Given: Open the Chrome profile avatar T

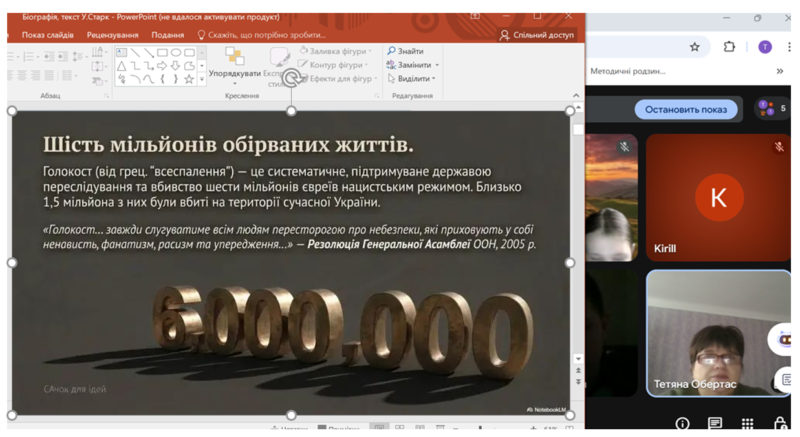Looking at the screenshot, I should (765, 47).
